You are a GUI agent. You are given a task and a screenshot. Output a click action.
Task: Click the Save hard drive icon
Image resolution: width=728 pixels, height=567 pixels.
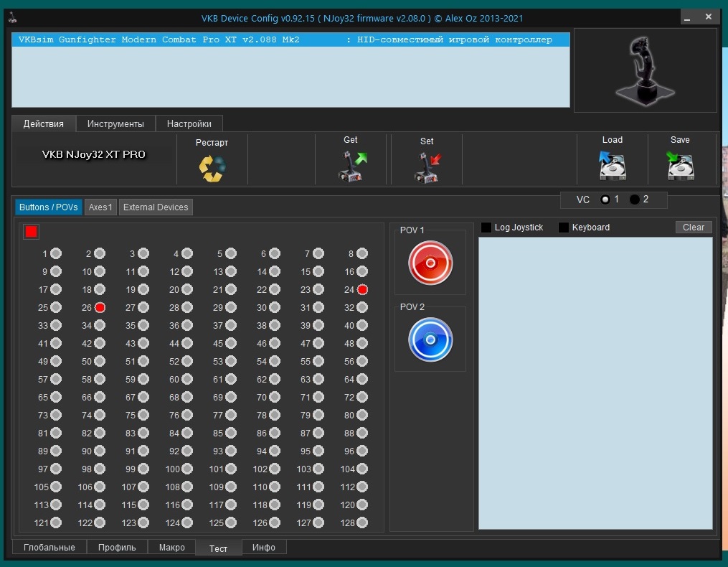click(680, 166)
